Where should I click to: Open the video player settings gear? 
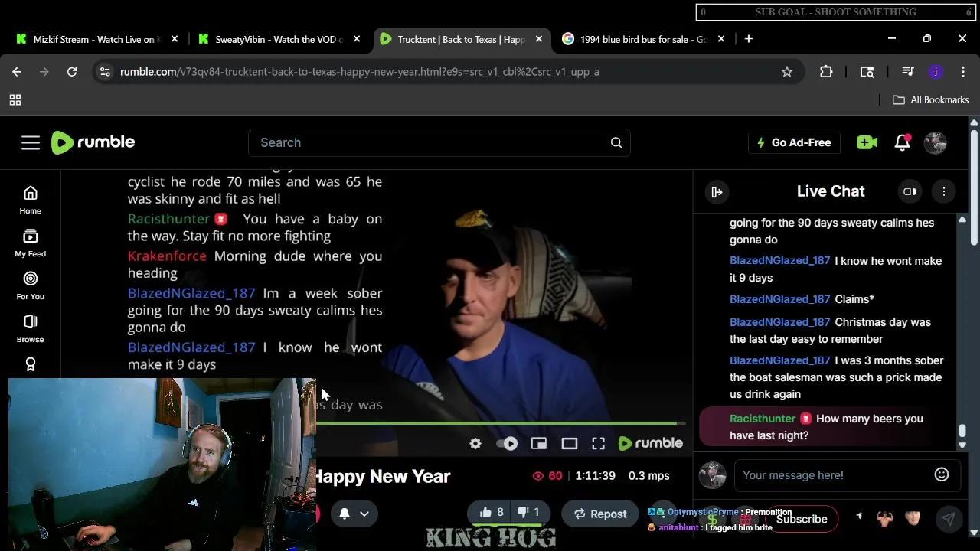tap(475, 443)
